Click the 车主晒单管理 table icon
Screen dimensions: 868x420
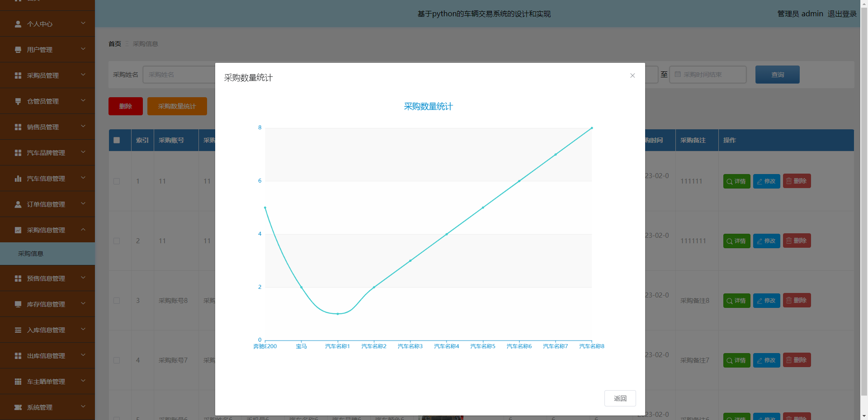point(18,382)
